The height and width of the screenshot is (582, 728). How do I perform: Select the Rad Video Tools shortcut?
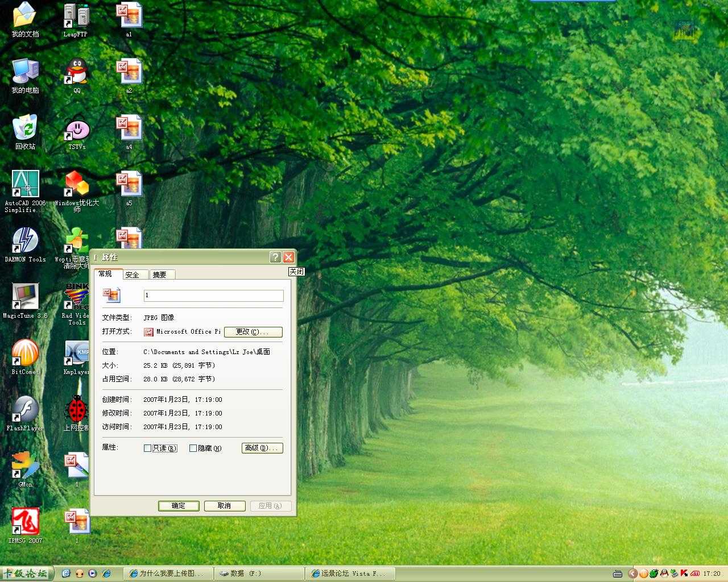point(76,304)
